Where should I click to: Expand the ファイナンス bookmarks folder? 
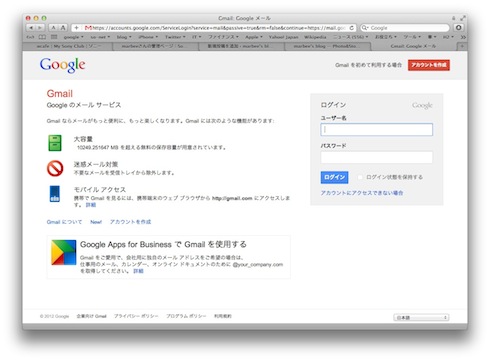point(223,37)
